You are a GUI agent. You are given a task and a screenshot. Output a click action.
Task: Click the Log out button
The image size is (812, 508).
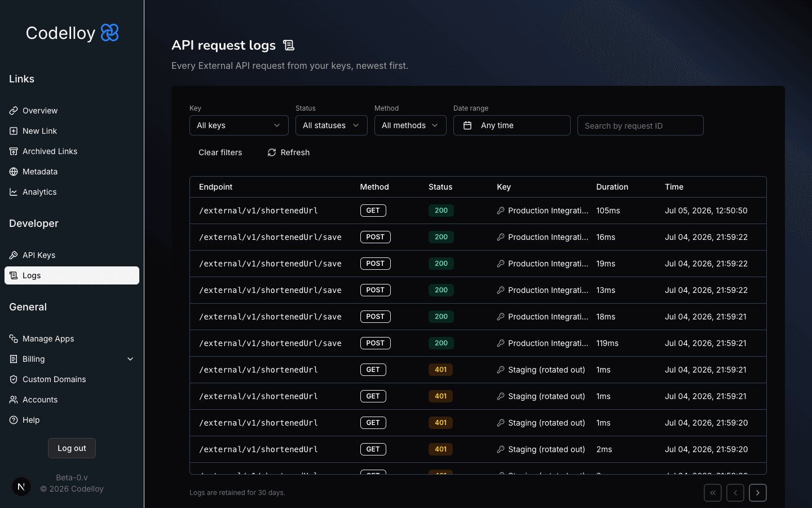pyautogui.click(x=72, y=448)
